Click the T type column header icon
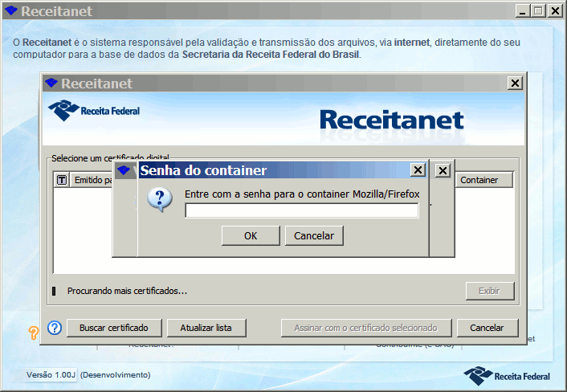This screenshot has width=567, height=392. 62,180
